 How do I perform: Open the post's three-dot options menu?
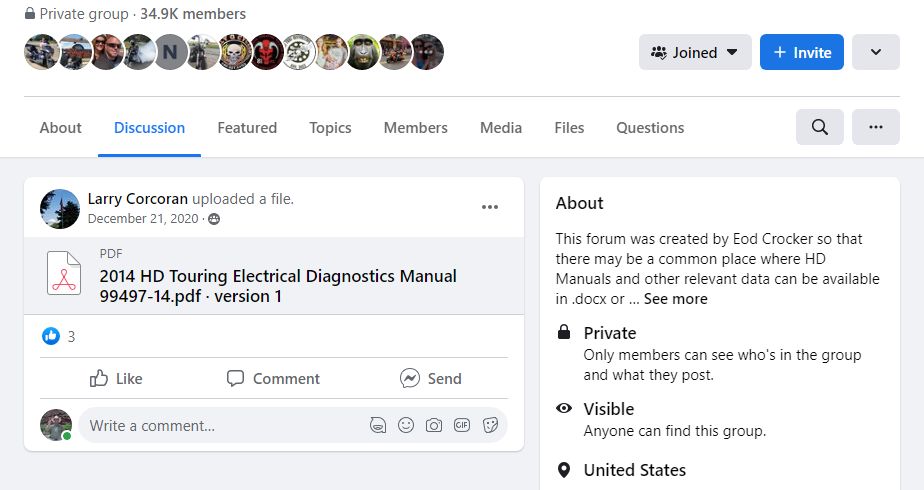coord(489,207)
